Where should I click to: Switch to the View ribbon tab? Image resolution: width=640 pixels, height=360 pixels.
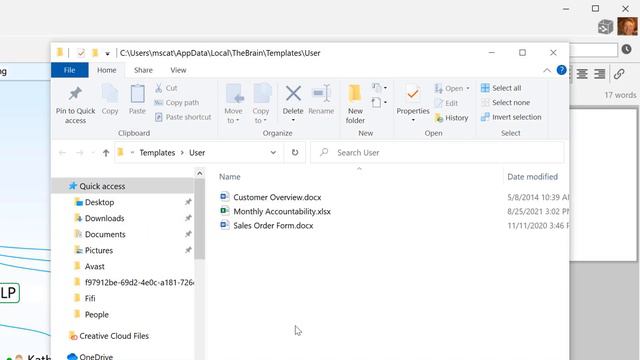click(178, 70)
